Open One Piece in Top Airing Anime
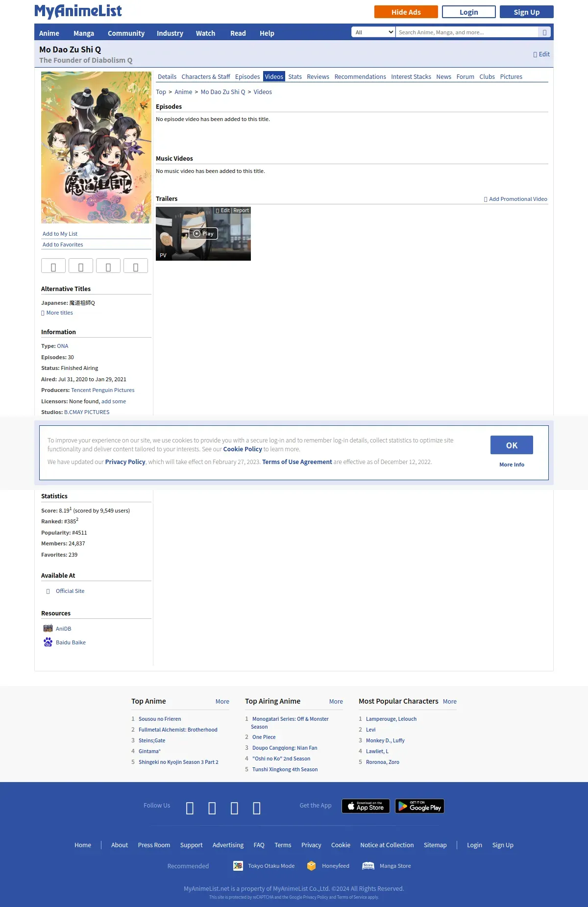This screenshot has height=907, width=588. click(x=264, y=737)
